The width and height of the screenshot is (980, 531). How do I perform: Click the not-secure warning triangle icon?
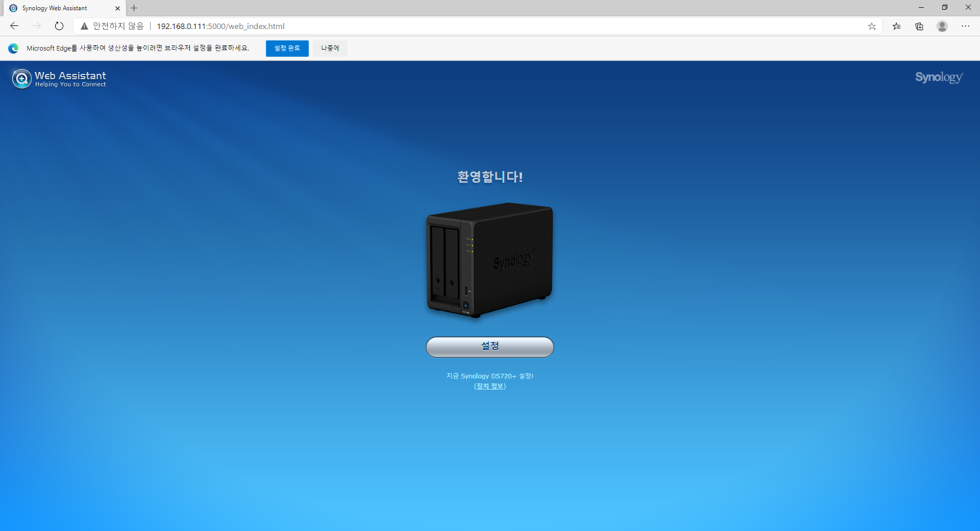(x=84, y=26)
